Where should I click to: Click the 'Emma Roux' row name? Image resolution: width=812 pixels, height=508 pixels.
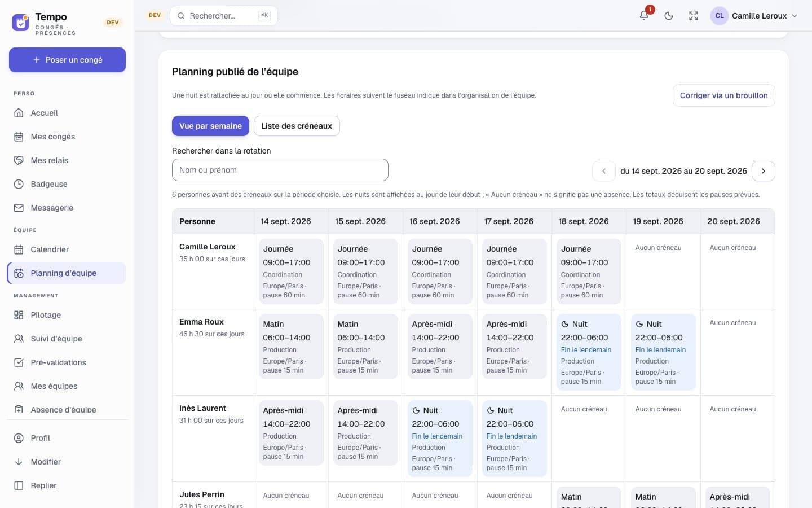click(201, 322)
